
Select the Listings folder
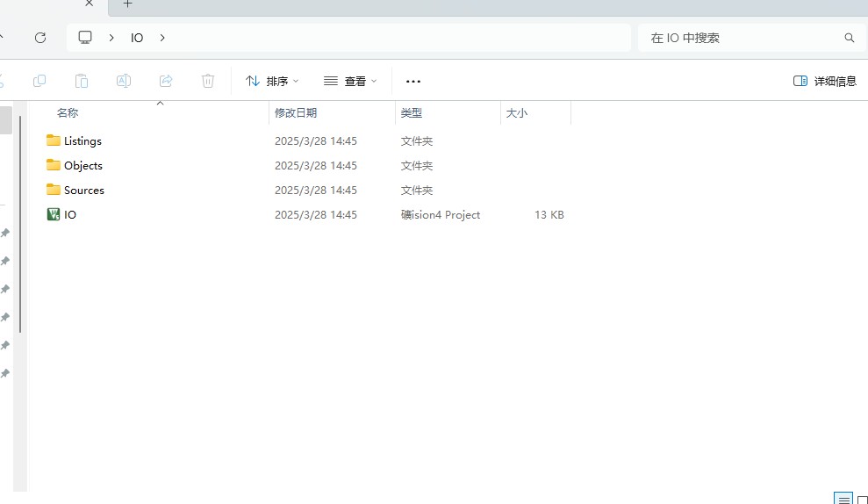(82, 140)
